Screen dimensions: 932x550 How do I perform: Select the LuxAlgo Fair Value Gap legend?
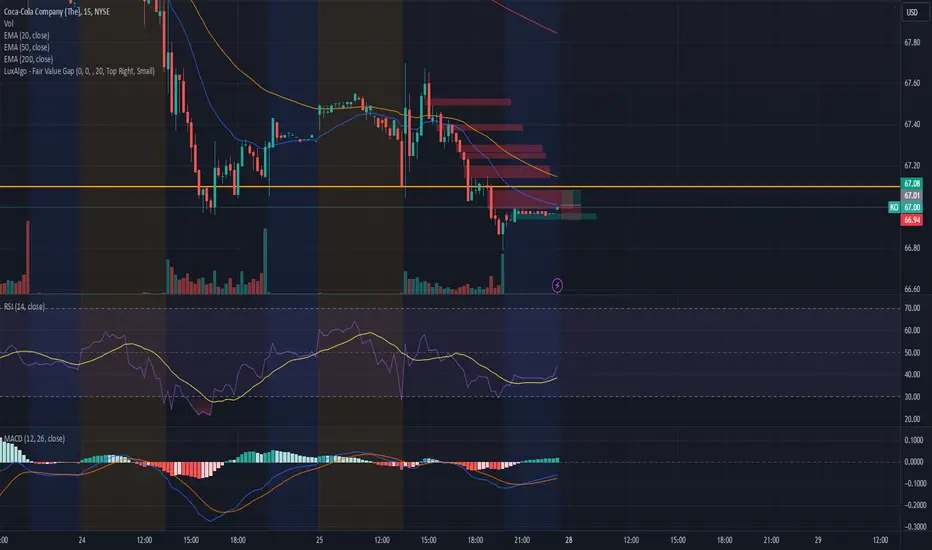[x=79, y=71]
